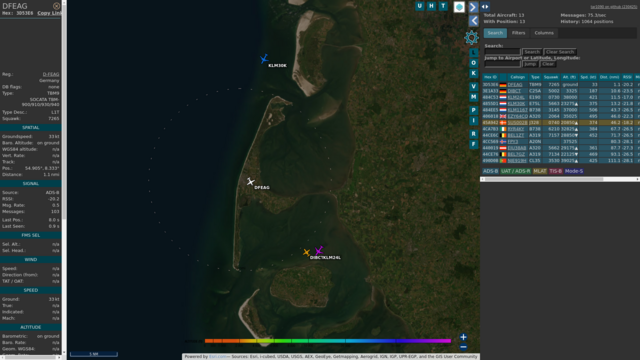
Task: Select the white DFEAG plane on map
Action: point(250,181)
